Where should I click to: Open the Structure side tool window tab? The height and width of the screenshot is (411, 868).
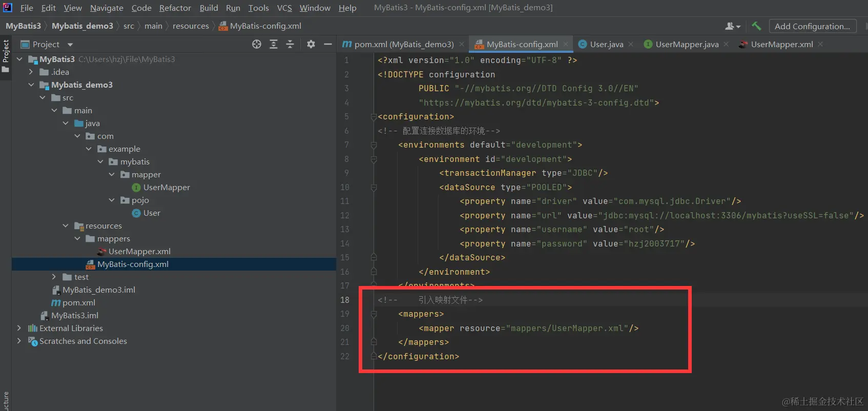click(6, 401)
